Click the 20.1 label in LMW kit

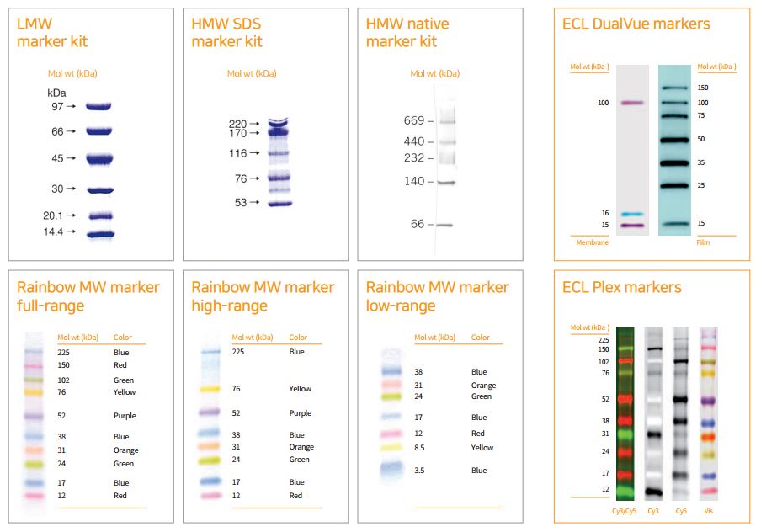53,215
